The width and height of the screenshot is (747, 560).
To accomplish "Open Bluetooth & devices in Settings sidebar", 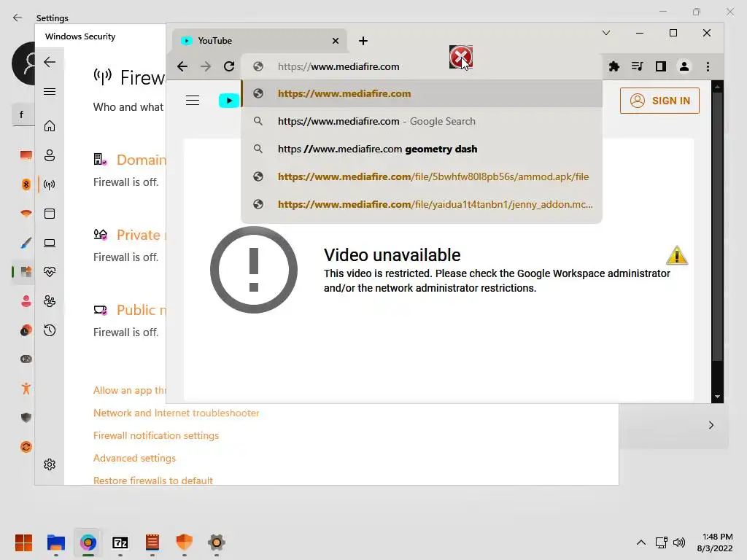I will point(26,184).
